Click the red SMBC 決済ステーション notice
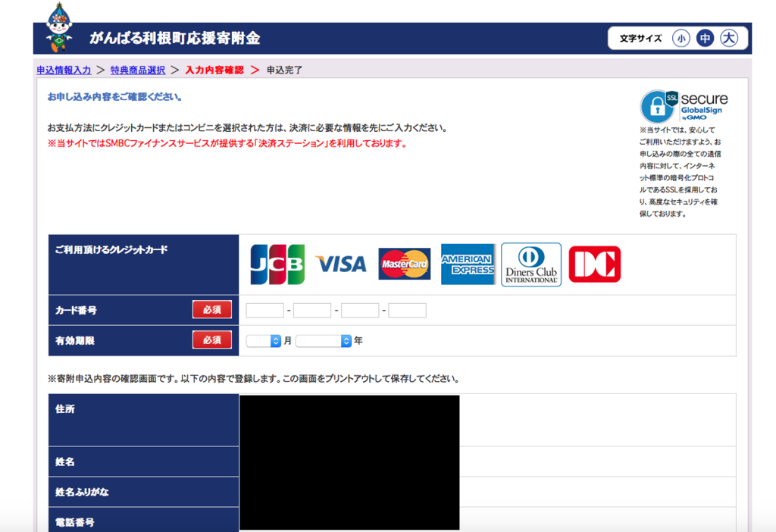This screenshot has width=776, height=532. [227, 143]
